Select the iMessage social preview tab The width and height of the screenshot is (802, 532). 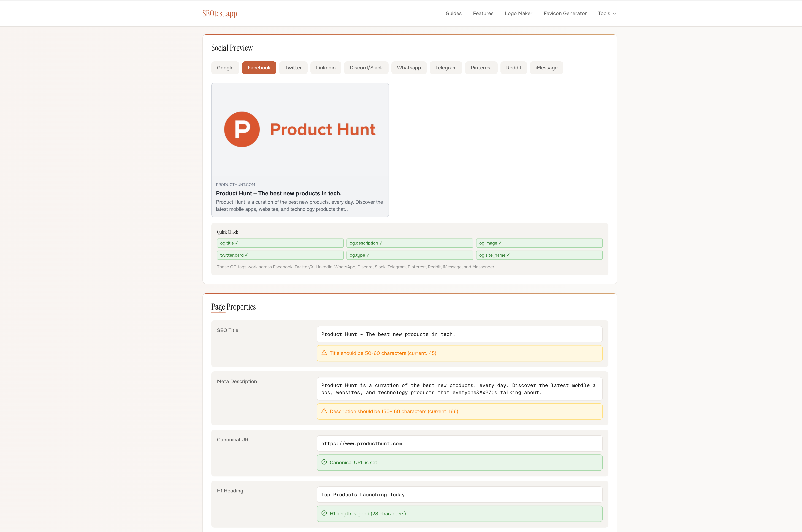[546, 67]
